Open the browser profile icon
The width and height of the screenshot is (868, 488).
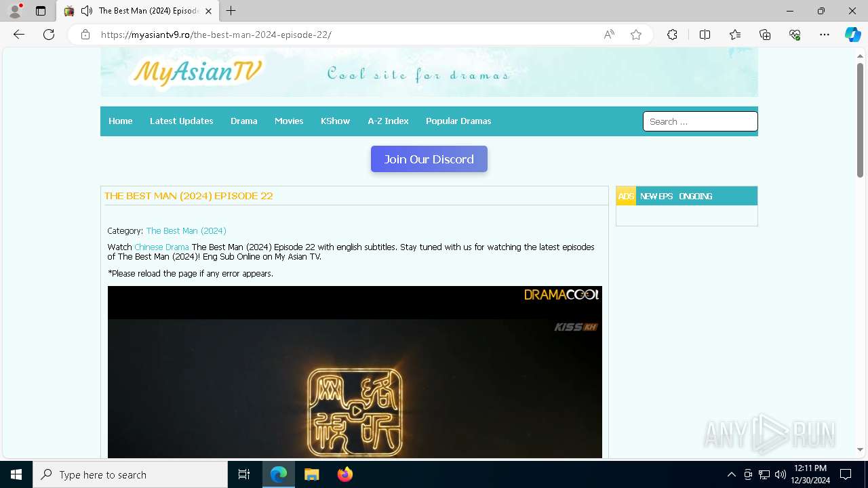15,11
